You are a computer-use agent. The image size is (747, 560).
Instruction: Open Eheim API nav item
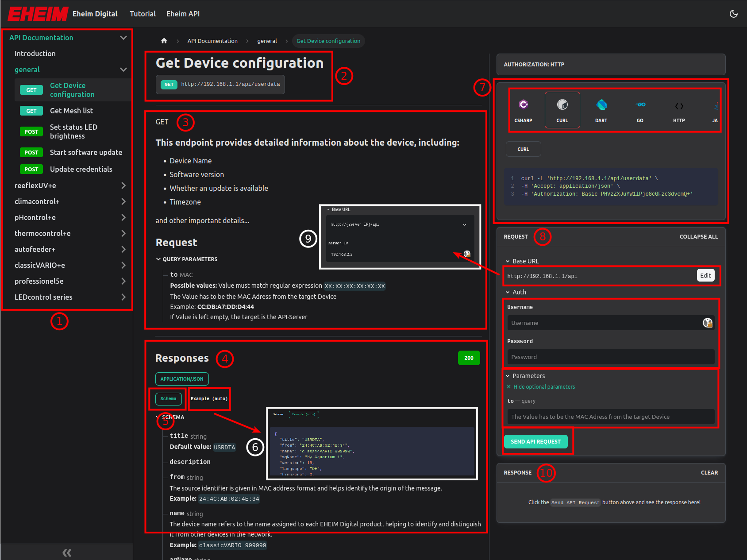183,14
